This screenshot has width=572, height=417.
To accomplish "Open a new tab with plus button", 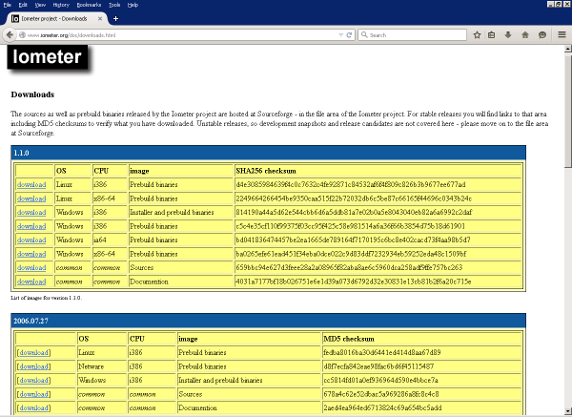I will pyautogui.click(x=116, y=19).
